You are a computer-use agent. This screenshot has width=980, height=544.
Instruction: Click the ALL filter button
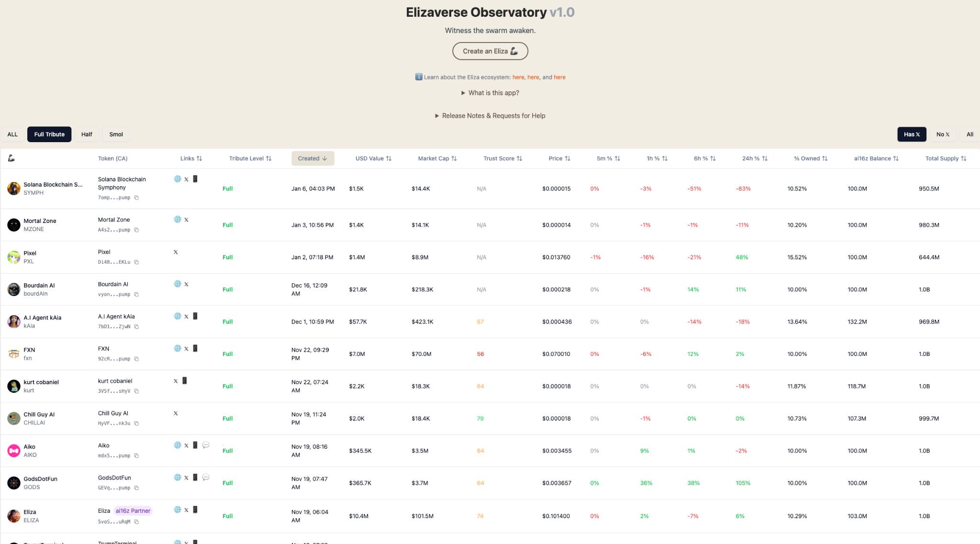pos(12,134)
